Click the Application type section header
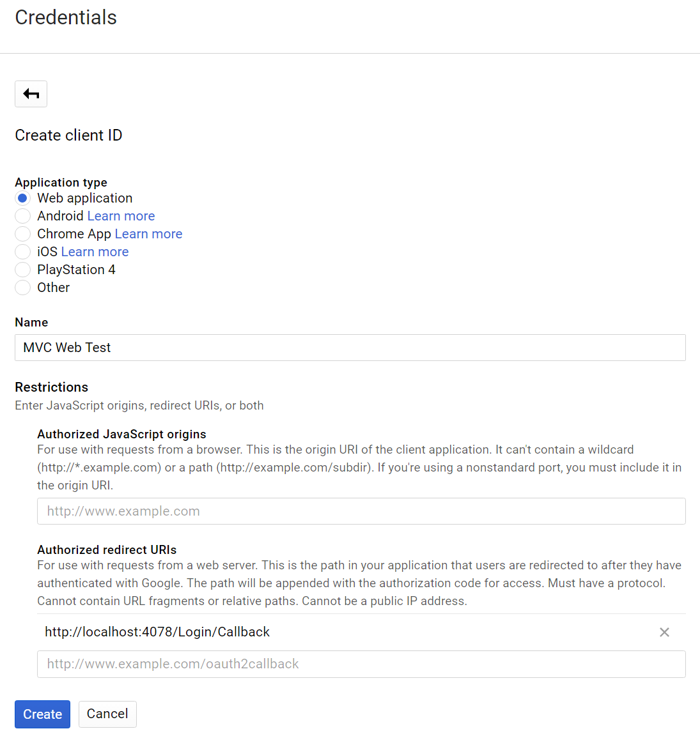The image size is (700, 745). [61, 182]
